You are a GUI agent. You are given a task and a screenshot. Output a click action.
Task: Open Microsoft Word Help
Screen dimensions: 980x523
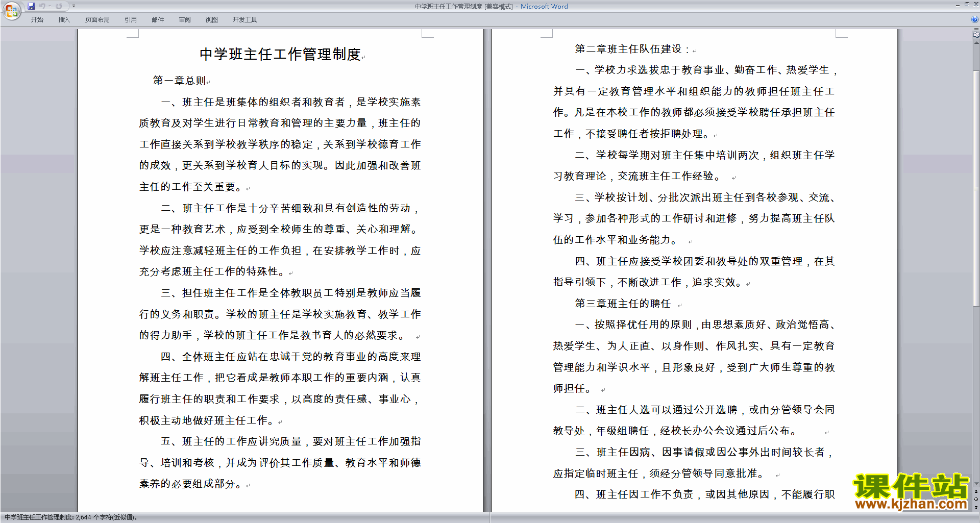click(x=975, y=20)
